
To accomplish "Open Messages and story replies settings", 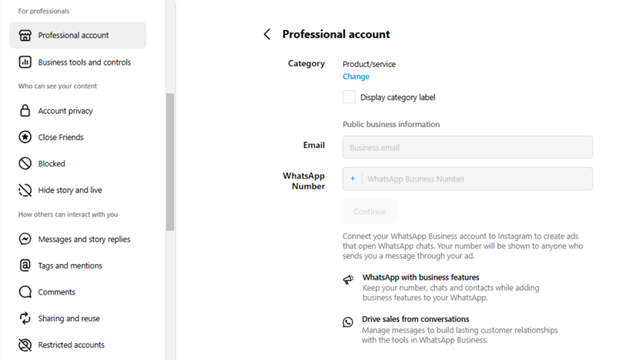I will tap(77, 239).
